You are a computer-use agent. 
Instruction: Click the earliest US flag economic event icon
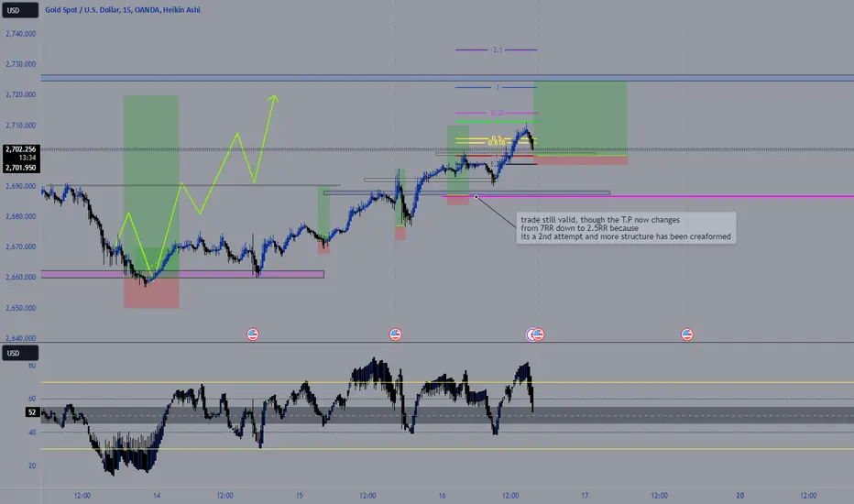click(x=253, y=334)
